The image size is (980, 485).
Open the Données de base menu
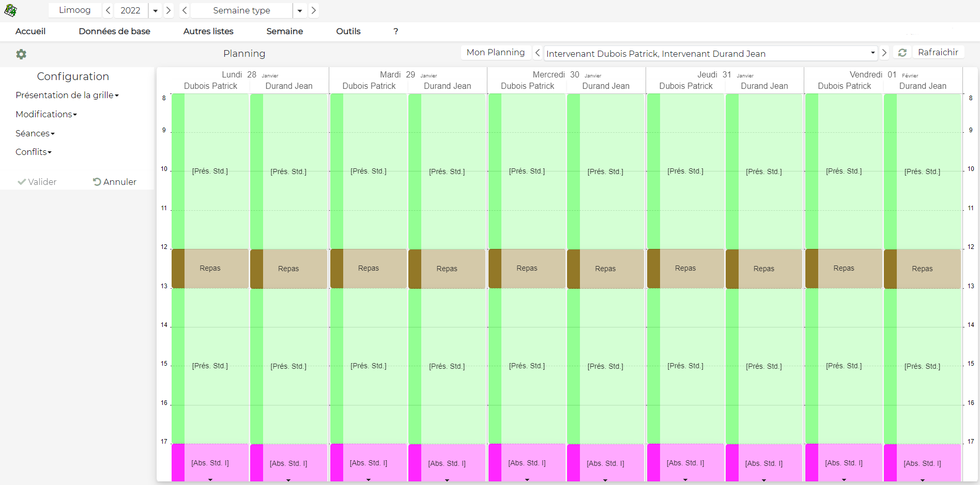pos(114,31)
